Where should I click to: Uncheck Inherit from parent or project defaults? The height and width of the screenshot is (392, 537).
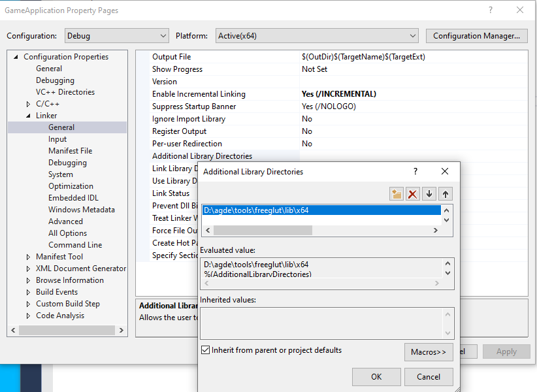206,350
